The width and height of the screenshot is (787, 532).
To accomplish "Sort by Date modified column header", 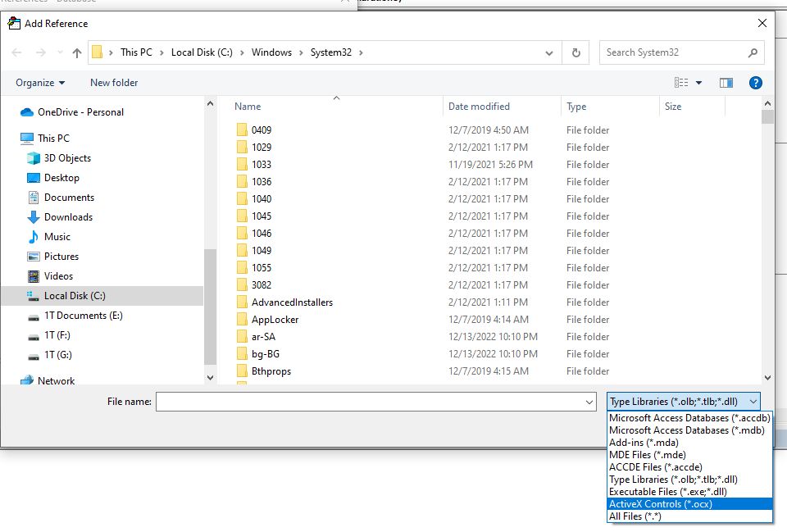I will pyautogui.click(x=479, y=107).
